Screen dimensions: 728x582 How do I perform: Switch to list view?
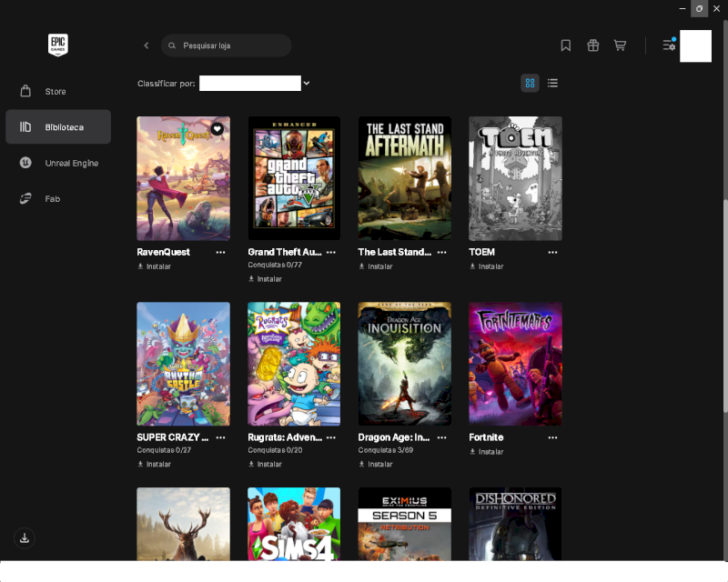(552, 83)
